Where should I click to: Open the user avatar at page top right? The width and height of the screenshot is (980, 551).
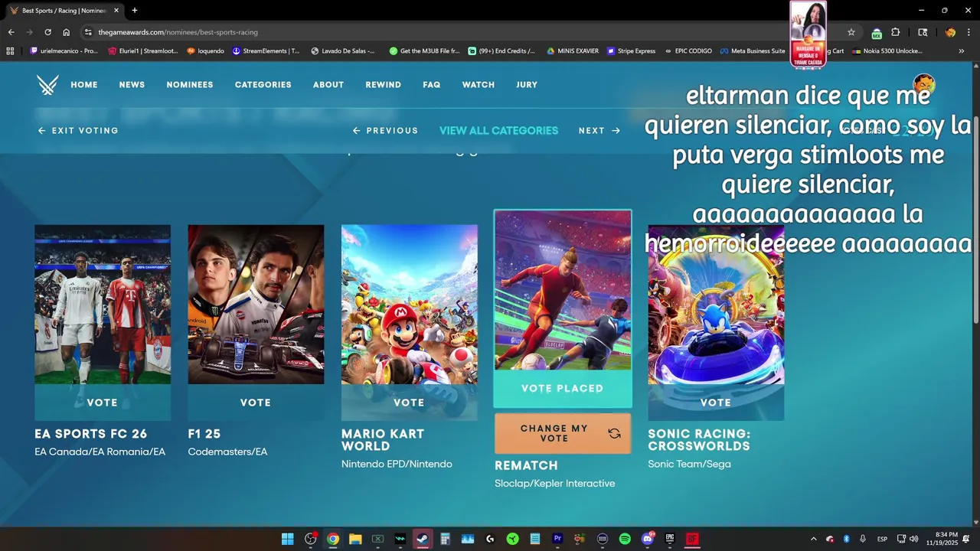pos(924,84)
